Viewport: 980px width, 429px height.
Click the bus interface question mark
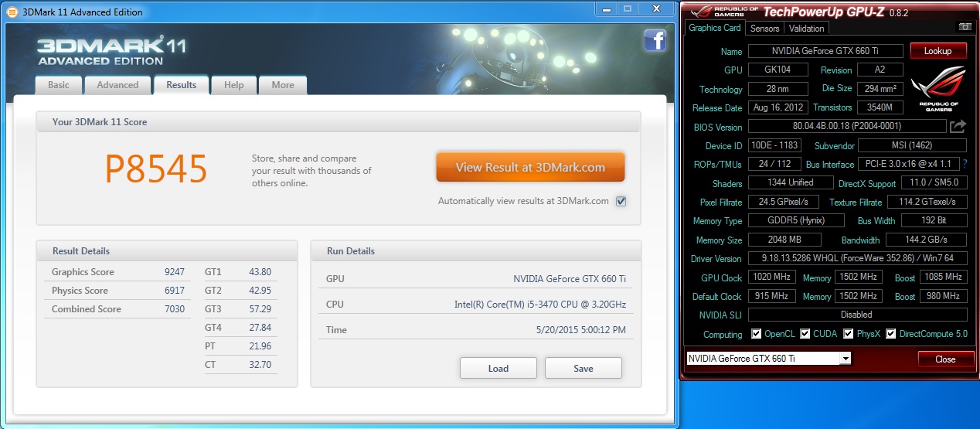(965, 164)
